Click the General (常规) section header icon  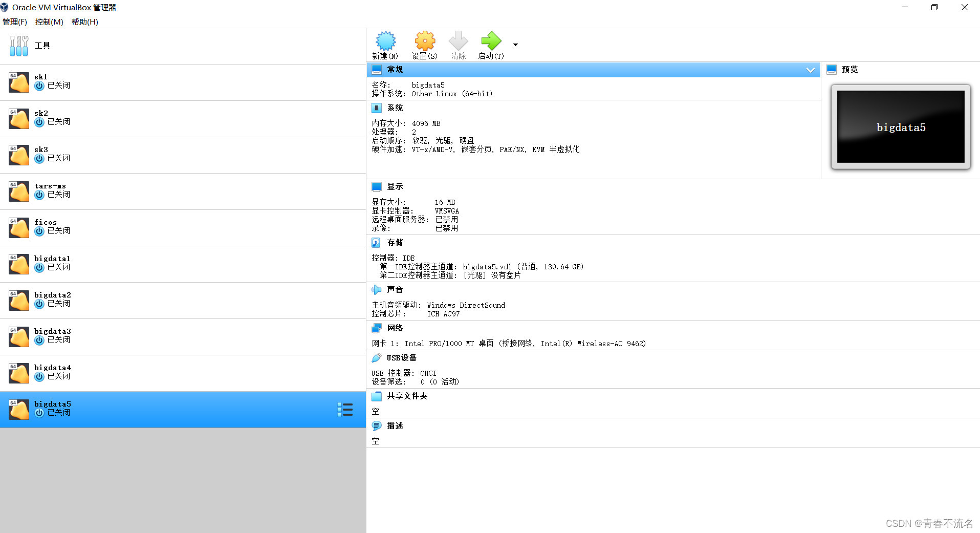377,70
